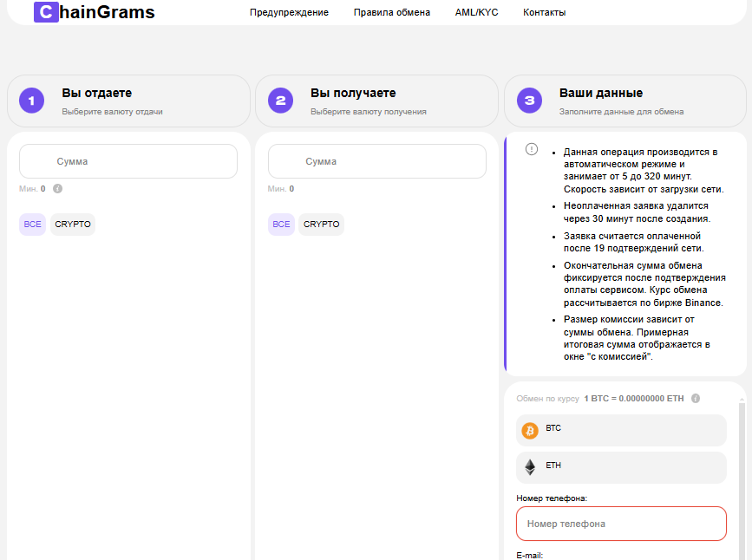The image size is (752, 560).
Task: Select the Ethereum ETH coin icon
Action: point(530,467)
